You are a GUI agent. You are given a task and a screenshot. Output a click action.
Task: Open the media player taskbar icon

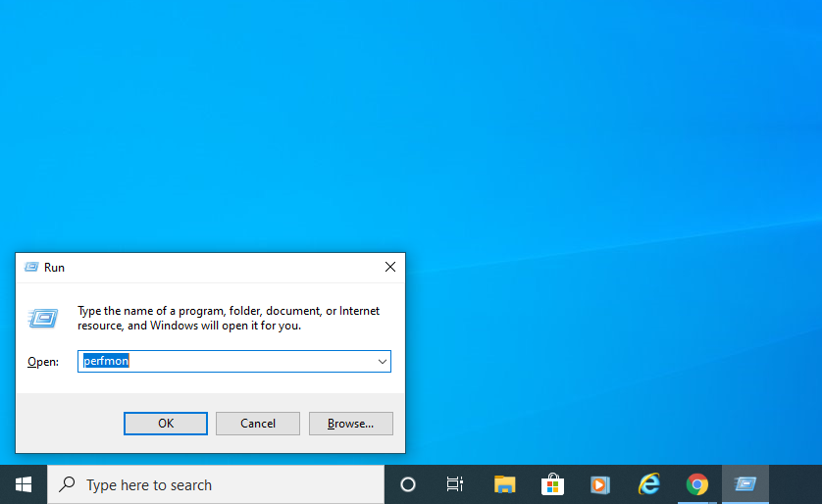[x=600, y=484]
